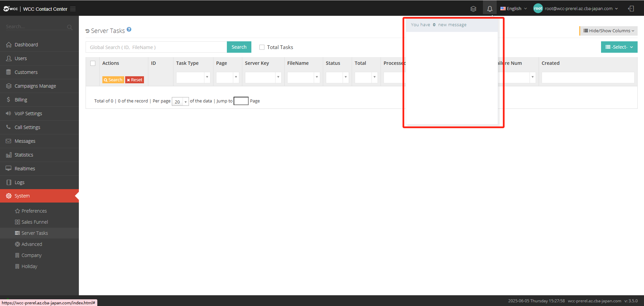Open Logs in sidebar
644x306 pixels.
(x=39, y=182)
